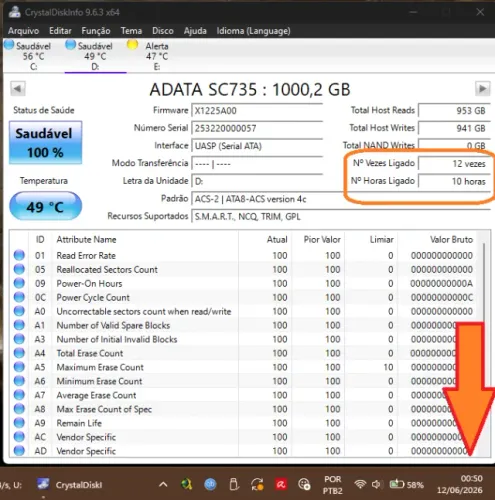Click Total Host Writes value 941 GB
The width and height of the screenshot is (495, 500).
(454, 128)
